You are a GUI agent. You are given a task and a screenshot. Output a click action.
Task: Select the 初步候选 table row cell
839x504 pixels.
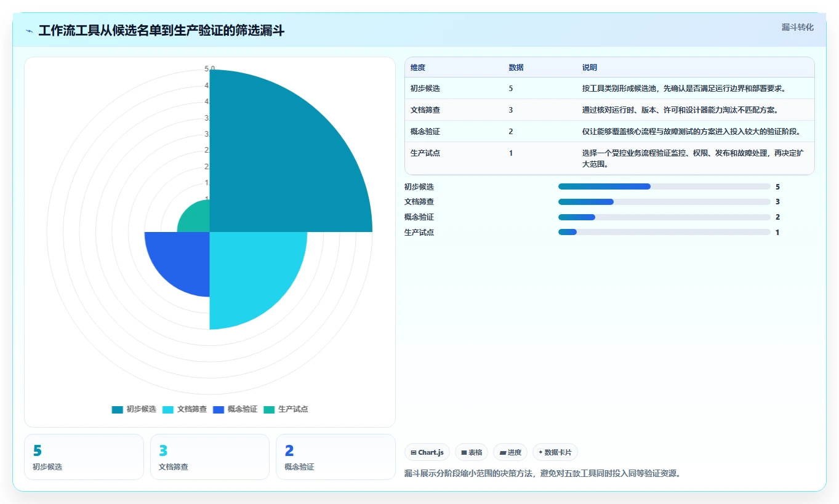[425, 89]
